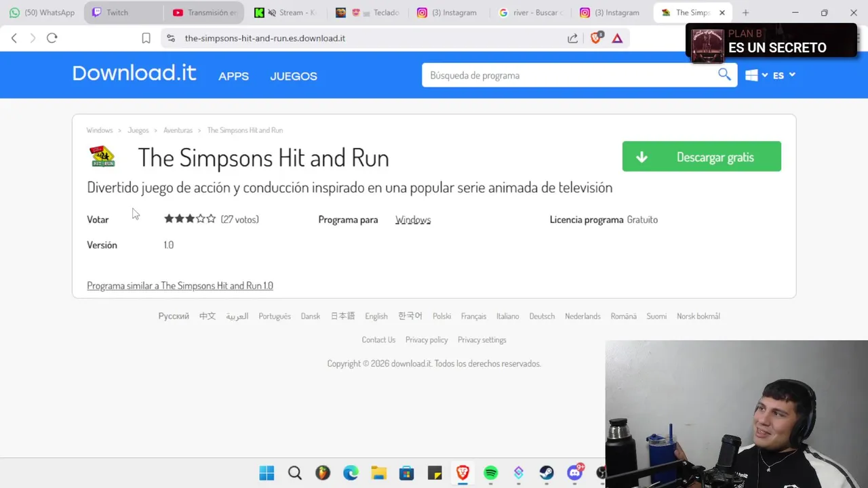Click the download arrow icon
This screenshot has height=488, width=868.
(642, 157)
